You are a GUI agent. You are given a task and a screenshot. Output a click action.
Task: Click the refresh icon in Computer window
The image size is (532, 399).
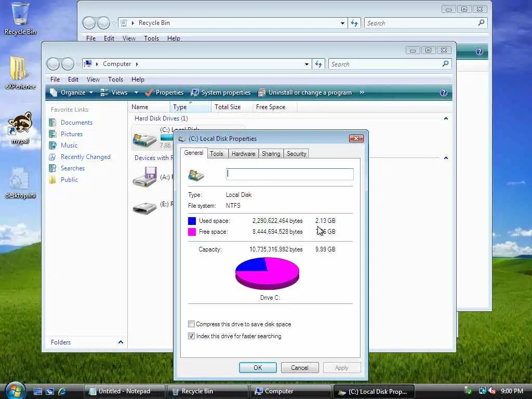(x=318, y=64)
